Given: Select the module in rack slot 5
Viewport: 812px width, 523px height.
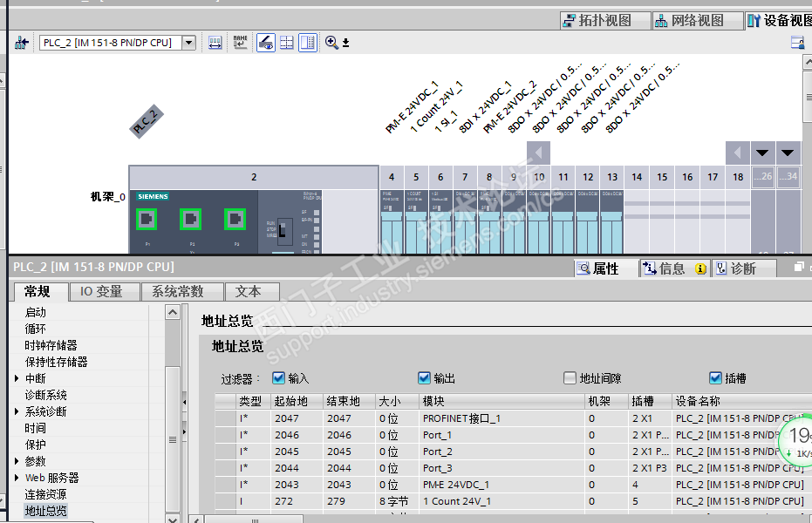Looking at the screenshot, I should pos(416,221).
